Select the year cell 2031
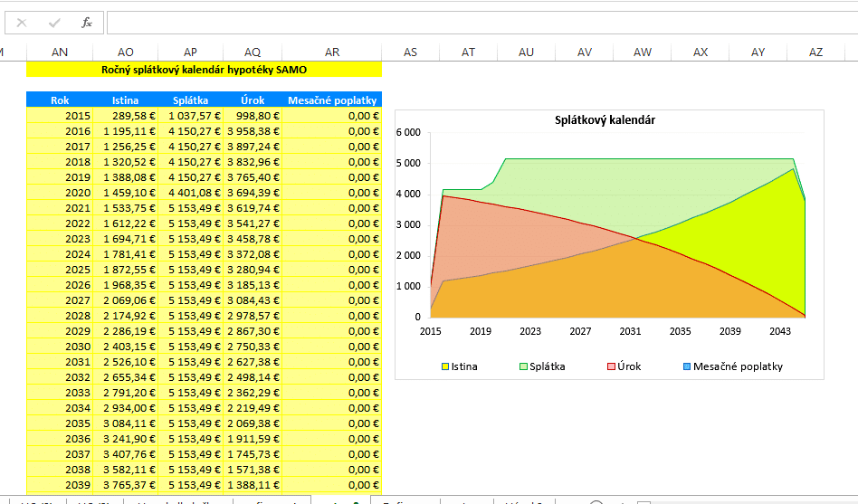Viewport: 858px width, 504px height. (60, 362)
